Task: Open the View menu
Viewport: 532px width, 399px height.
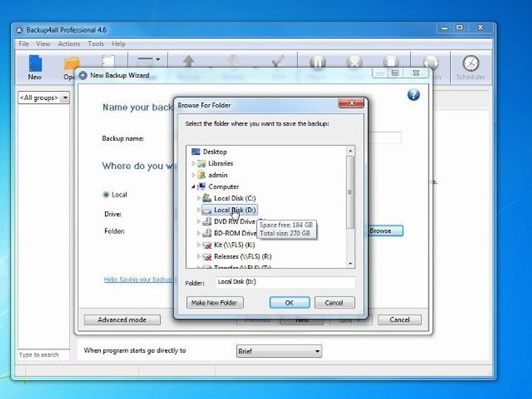Action: [x=43, y=44]
